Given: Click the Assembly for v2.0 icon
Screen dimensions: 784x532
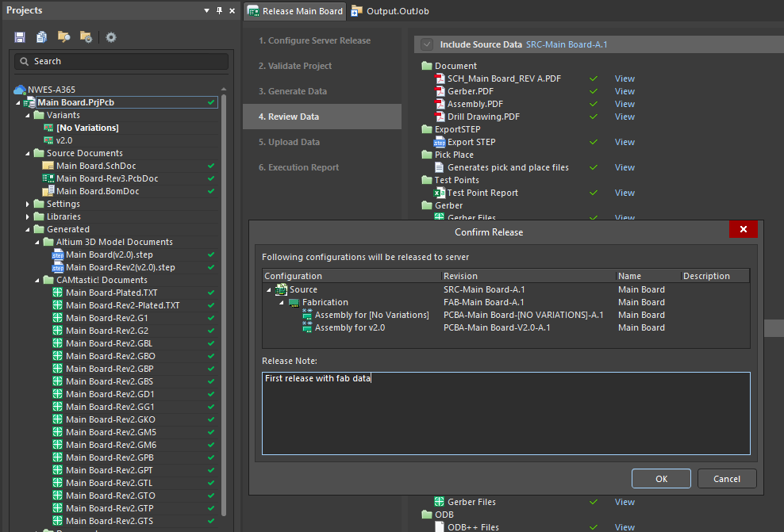Looking at the screenshot, I should (x=307, y=327).
